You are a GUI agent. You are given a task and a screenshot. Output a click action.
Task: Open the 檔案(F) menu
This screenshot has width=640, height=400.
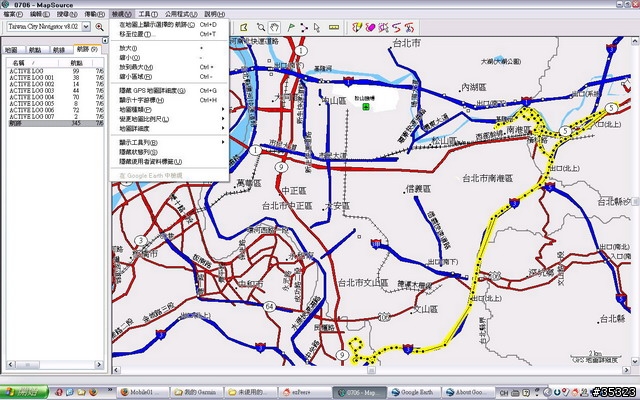pyautogui.click(x=13, y=14)
